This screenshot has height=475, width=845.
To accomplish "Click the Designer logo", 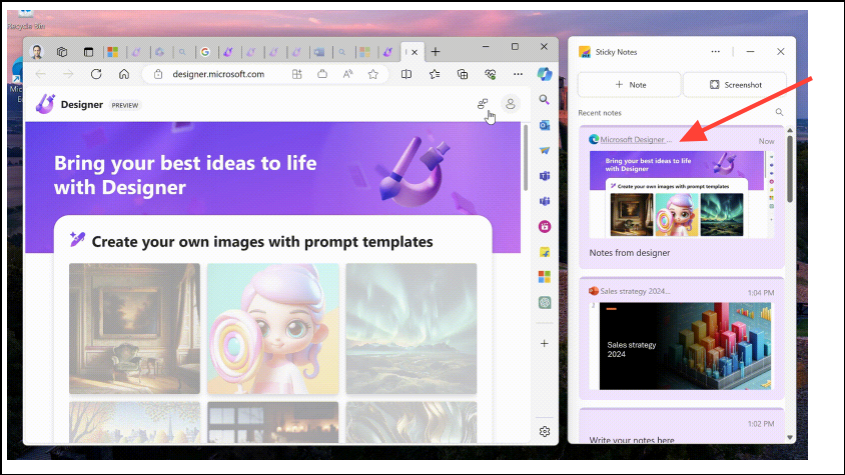I will coord(45,104).
